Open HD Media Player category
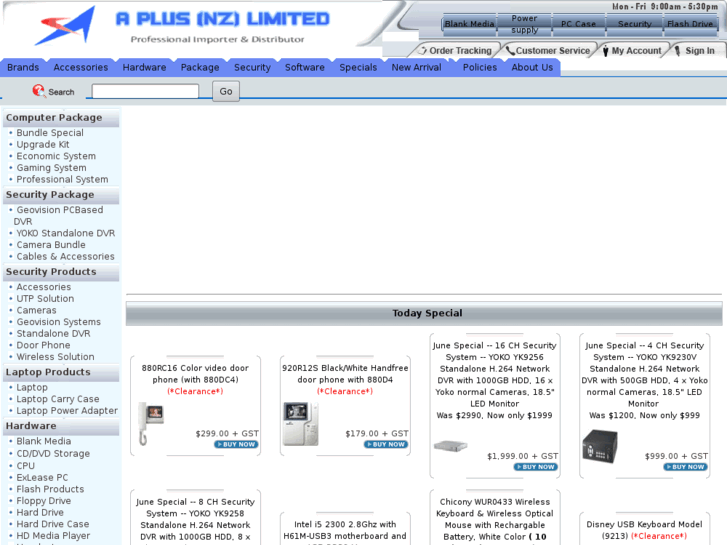The height and width of the screenshot is (545, 727). point(53,536)
